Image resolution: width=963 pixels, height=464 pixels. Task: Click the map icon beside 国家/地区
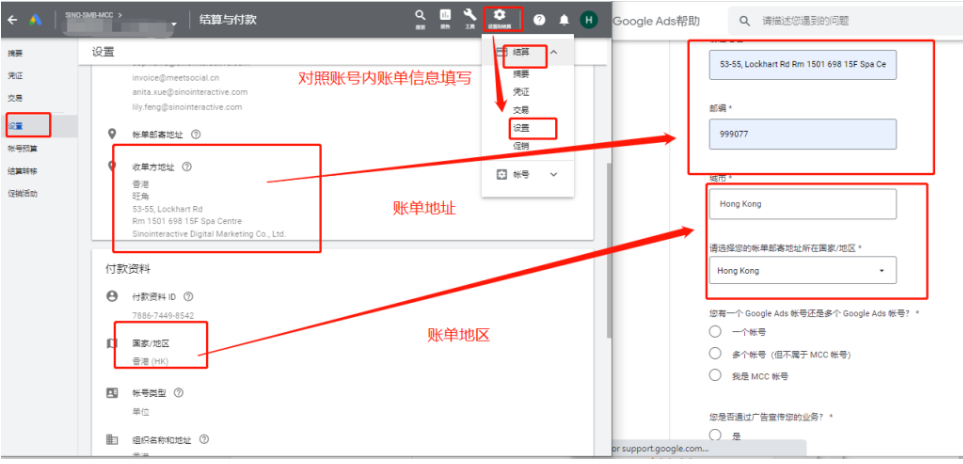(112, 344)
